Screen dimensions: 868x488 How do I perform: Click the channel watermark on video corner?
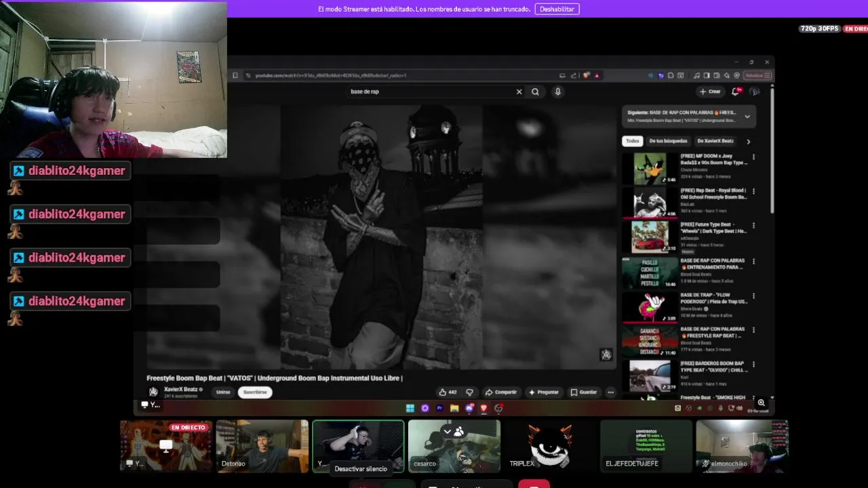606,355
